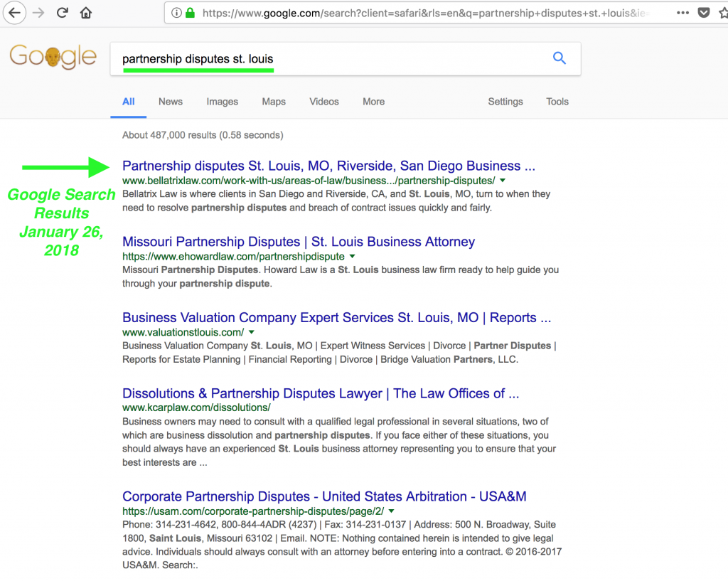
Task: Click the https://www.ehowardlaw.com/partnershipdispute URL text
Action: [x=233, y=256]
